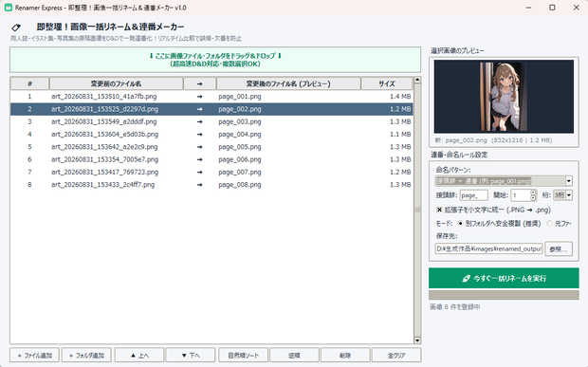Click the arrow icon in the page_001.png row

coord(199,97)
